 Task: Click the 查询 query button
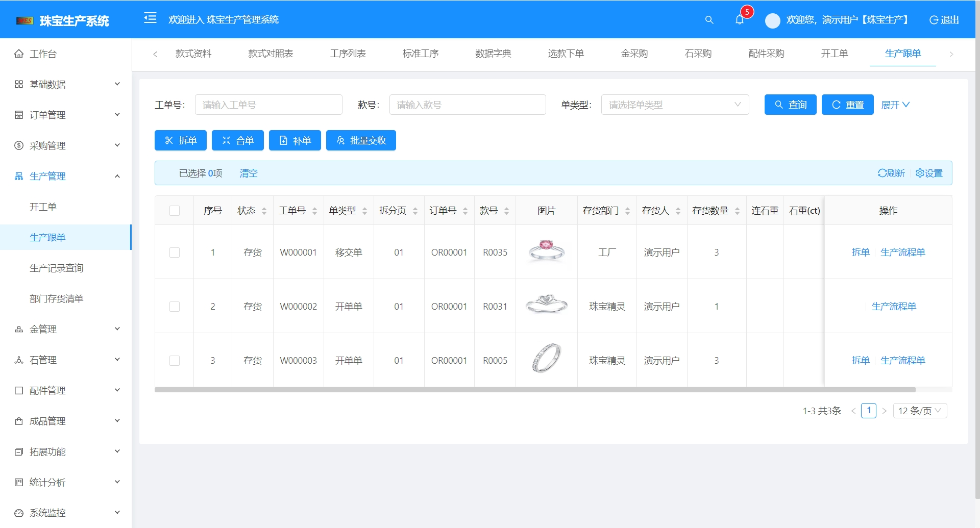coord(790,105)
